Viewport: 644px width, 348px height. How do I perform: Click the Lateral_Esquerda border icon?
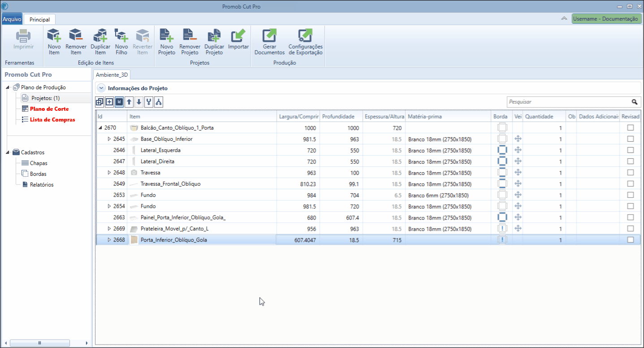pyautogui.click(x=502, y=150)
